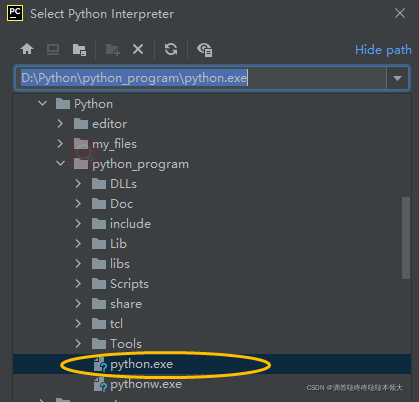Collapse the Python folder
This screenshot has height=402, width=419.
click(x=42, y=103)
